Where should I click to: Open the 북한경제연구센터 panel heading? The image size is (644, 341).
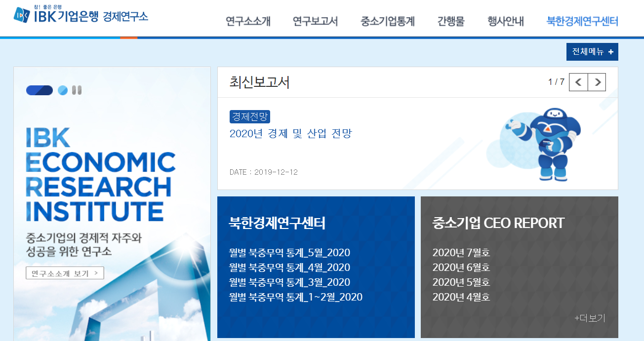(x=278, y=223)
